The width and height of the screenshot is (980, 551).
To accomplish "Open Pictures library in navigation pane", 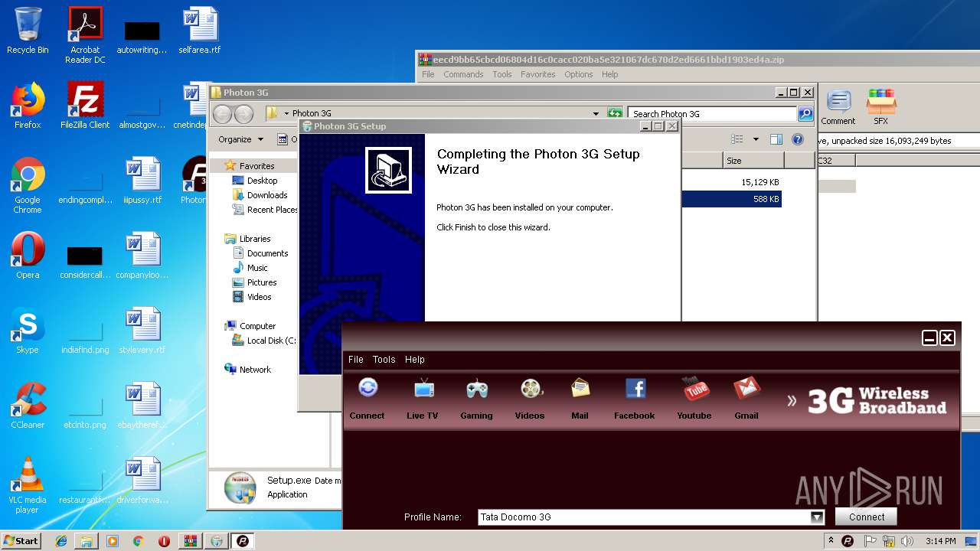I will (262, 282).
